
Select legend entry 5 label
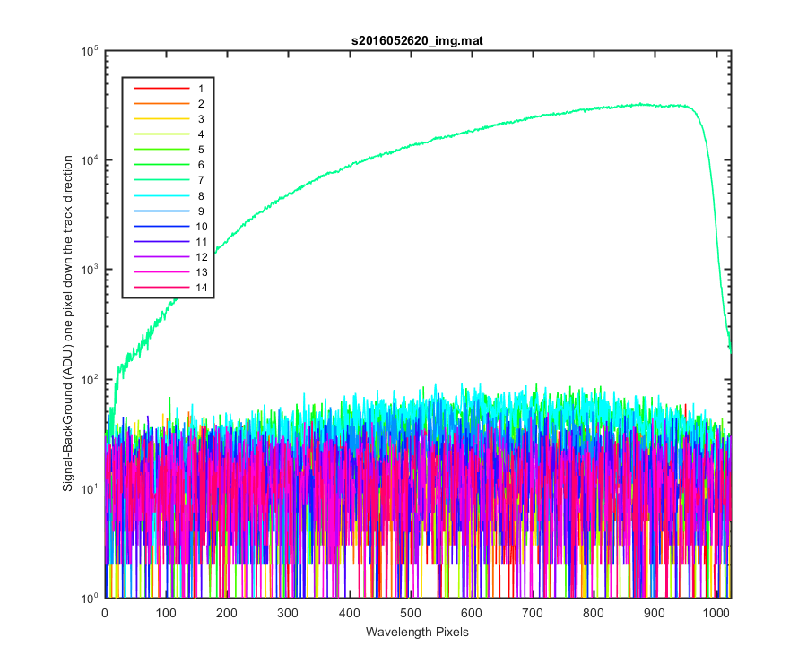pyautogui.click(x=201, y=150)
